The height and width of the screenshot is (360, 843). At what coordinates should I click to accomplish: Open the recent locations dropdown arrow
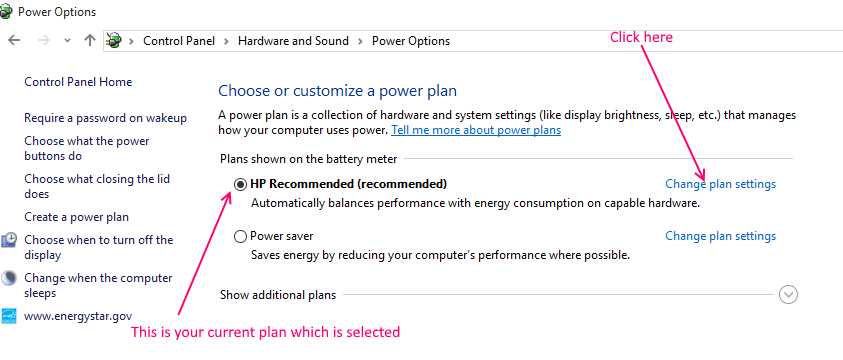pos(67,41)
